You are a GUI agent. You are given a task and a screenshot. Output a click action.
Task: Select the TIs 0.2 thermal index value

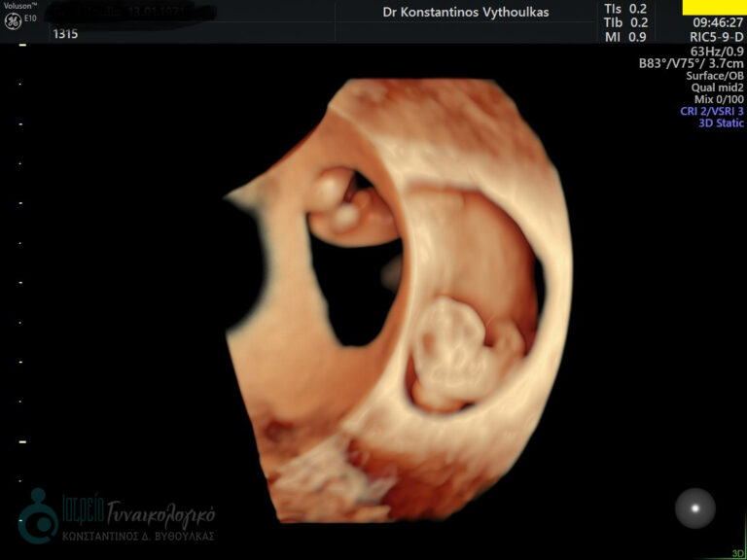click(x=625, y=9)
